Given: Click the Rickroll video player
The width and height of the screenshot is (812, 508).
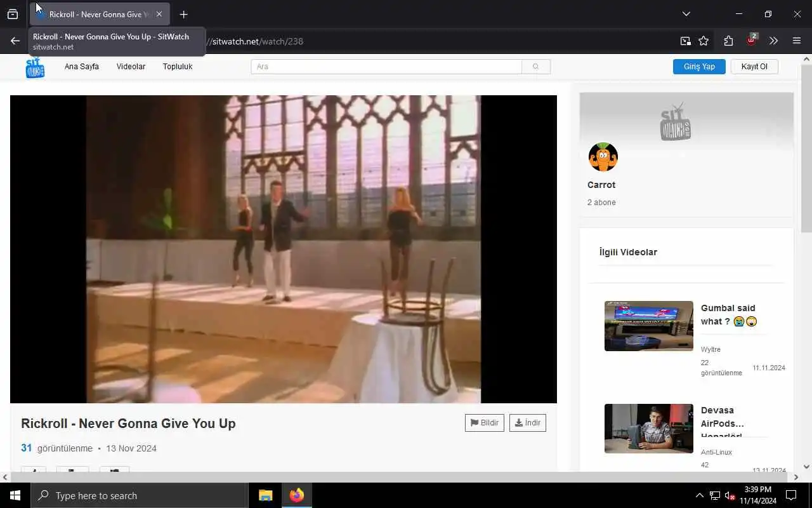Looking at the screenshot, I should (x=284, y=249).
